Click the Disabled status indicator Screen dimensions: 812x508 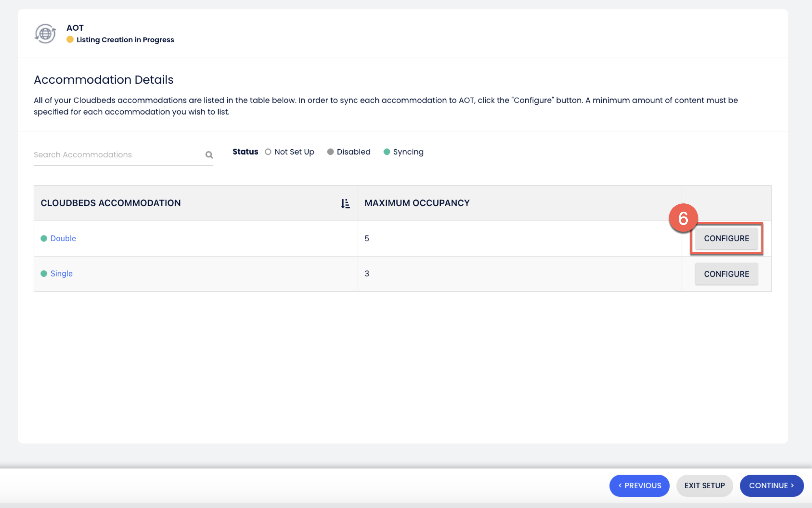[330, 152]
